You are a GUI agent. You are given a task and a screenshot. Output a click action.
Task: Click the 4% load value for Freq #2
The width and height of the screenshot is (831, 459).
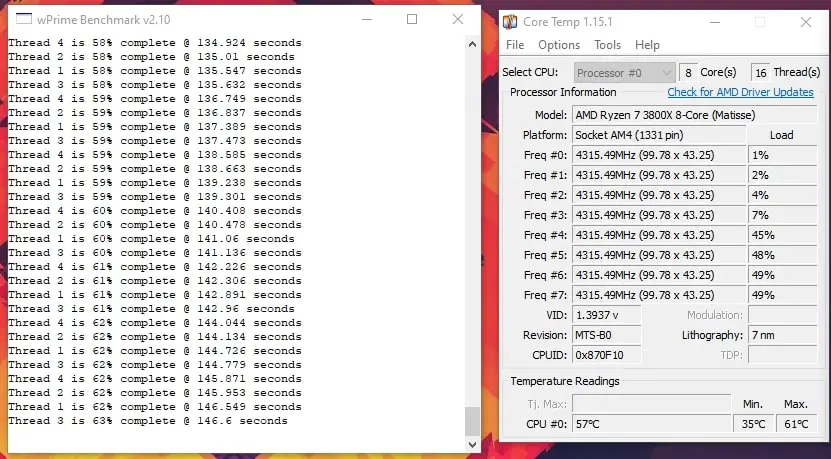(x=782, y=195)
